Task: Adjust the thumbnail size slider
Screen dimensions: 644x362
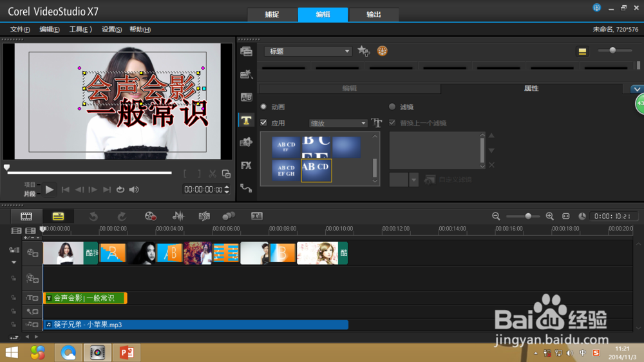Action: (x=612, y=50)
